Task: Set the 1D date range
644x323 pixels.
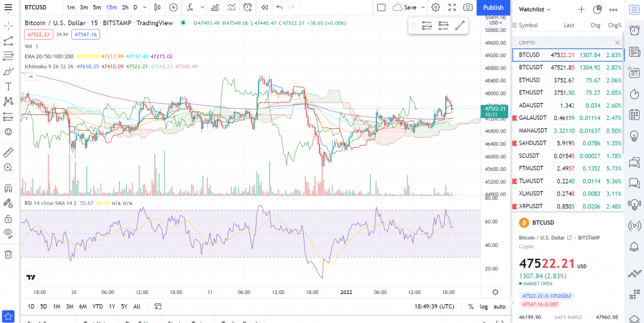Action: click(31, 307)
